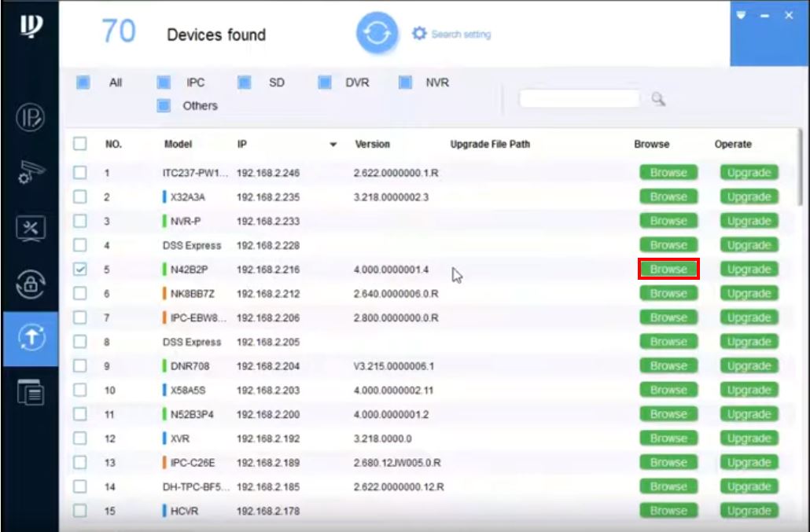Click Upgrade for DH-TPC-BF5 device
The image size is (810, 532).
[749, 486]
